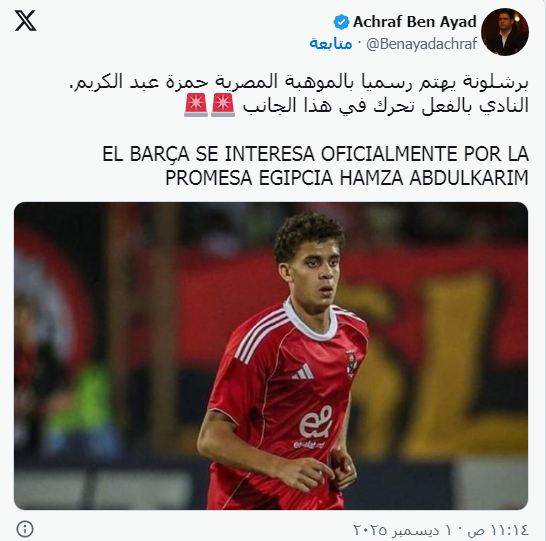The height and width of the screenshot is (541, 546).
Task: Click the PROMESA EGIPCIA HAMZA ABDULKARIM line
Action: pyautogui.click(x=347, y=178)
